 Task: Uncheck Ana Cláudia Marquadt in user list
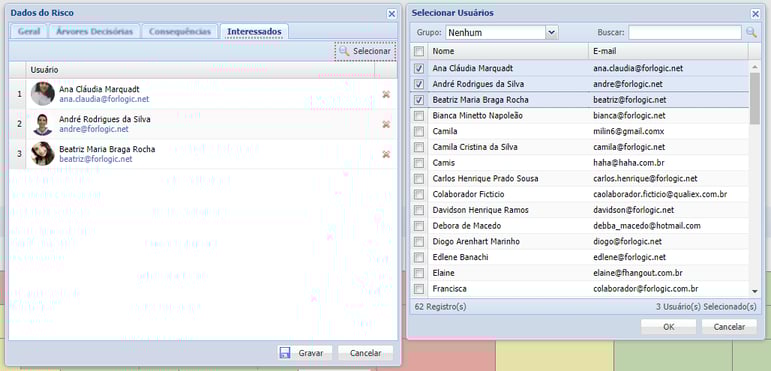click(x=419, y=68)
